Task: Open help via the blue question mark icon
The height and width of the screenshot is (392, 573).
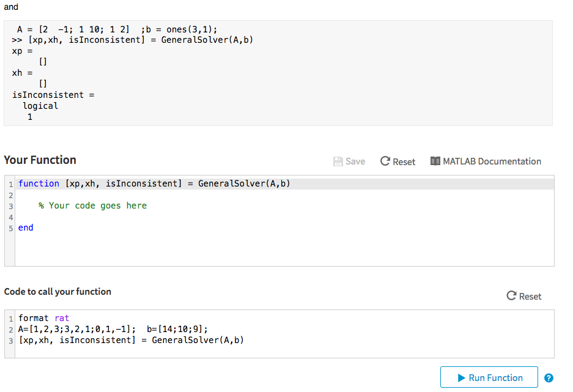Action: coord(549,378)
